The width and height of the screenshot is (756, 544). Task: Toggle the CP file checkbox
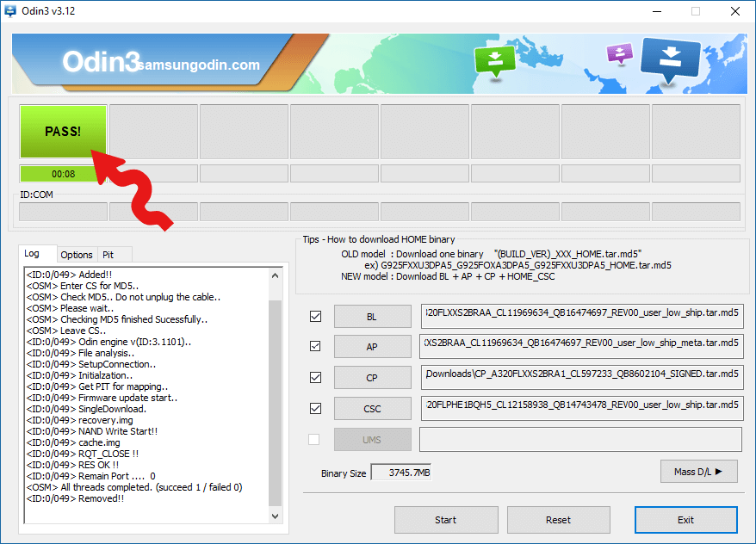[x=315, y=377]
